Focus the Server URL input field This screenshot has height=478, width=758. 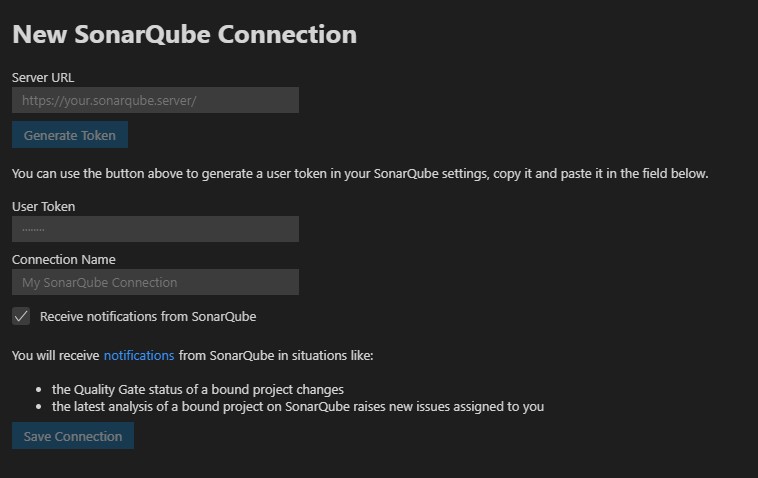coord(155,100)
